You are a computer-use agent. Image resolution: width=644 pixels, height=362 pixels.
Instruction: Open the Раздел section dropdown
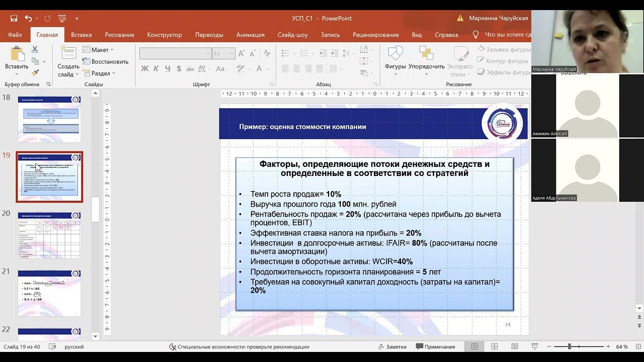tap(99, 73)
